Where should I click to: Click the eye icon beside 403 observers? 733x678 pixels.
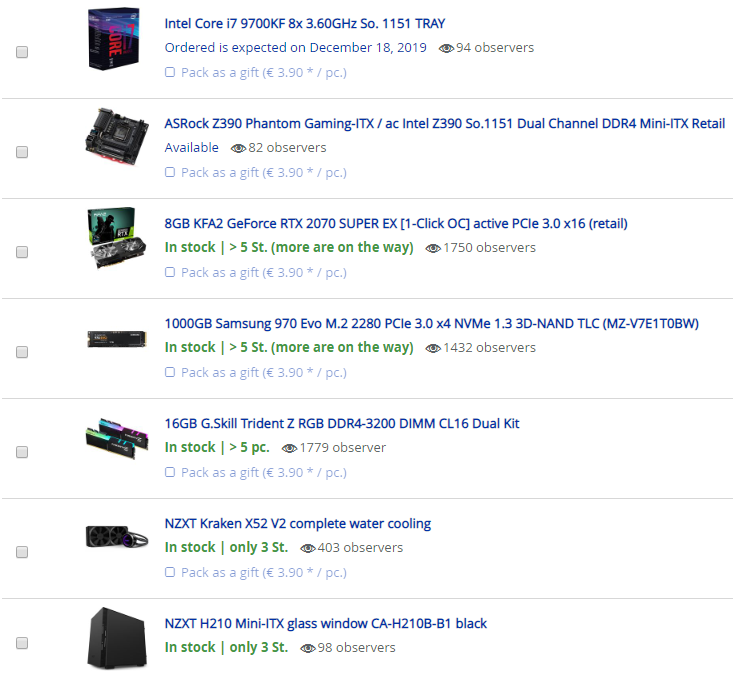308,548
